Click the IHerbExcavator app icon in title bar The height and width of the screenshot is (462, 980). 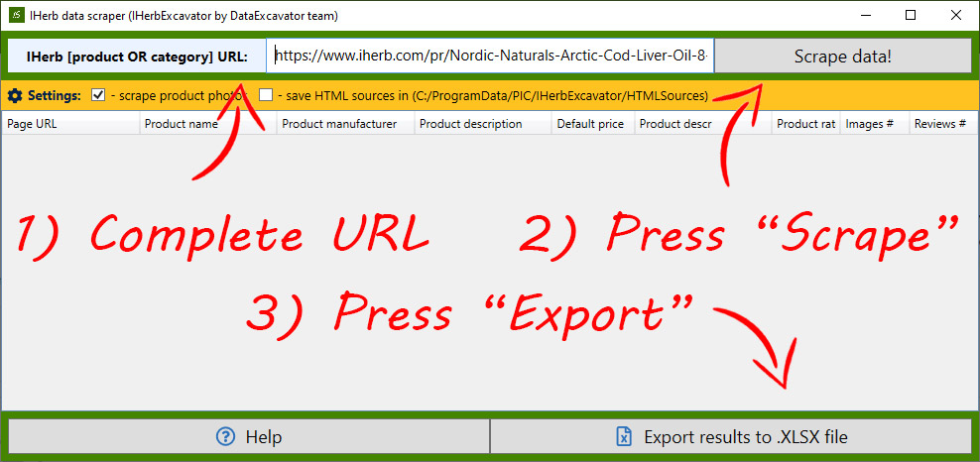[x=17, y=16]
